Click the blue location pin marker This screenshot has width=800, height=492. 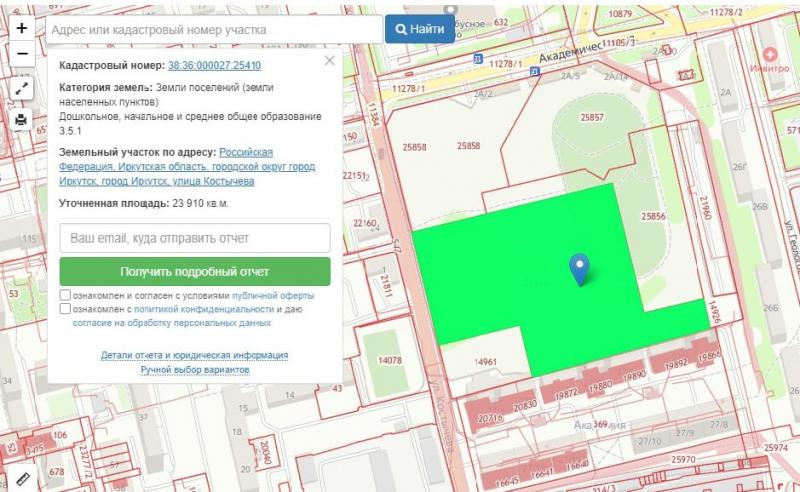pos(579,268)
